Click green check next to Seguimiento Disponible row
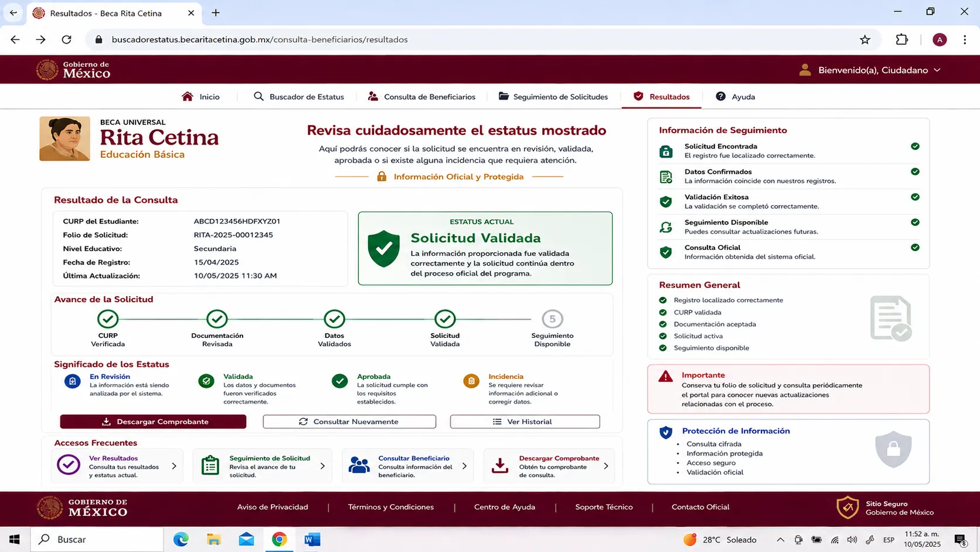This screenshot has width=980, height=552. click(x=915, y=222)
